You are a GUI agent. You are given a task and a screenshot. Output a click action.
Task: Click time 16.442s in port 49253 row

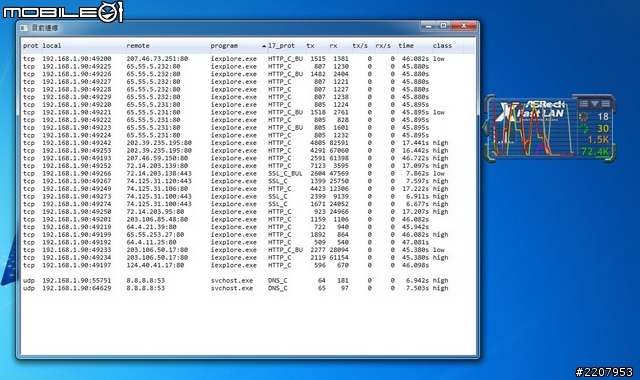(416, 151)
